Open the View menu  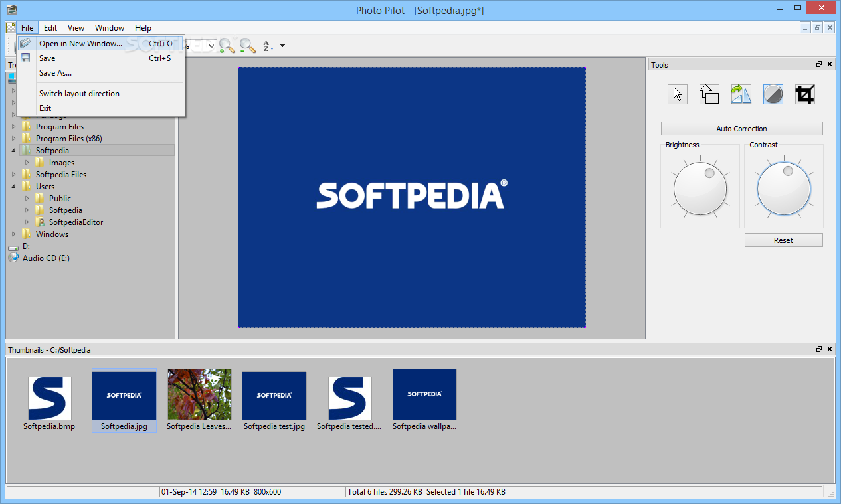[x=76, y=28]
